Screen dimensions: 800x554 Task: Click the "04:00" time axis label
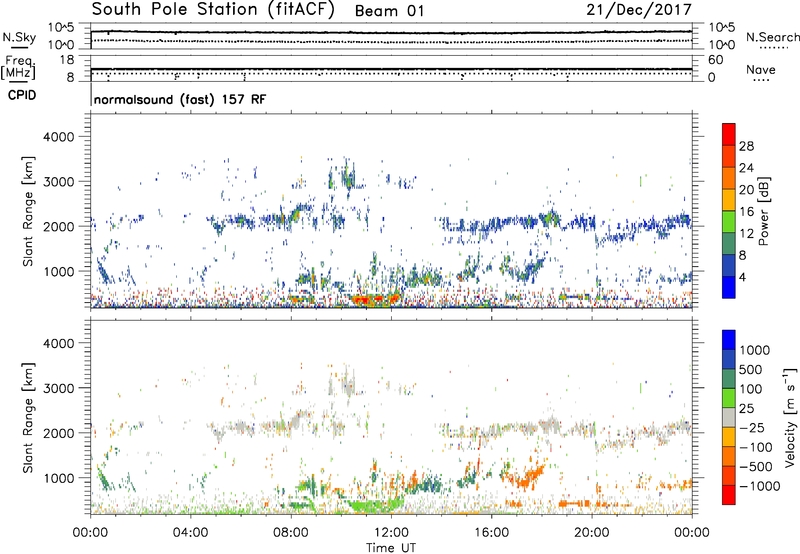point(190,533)
